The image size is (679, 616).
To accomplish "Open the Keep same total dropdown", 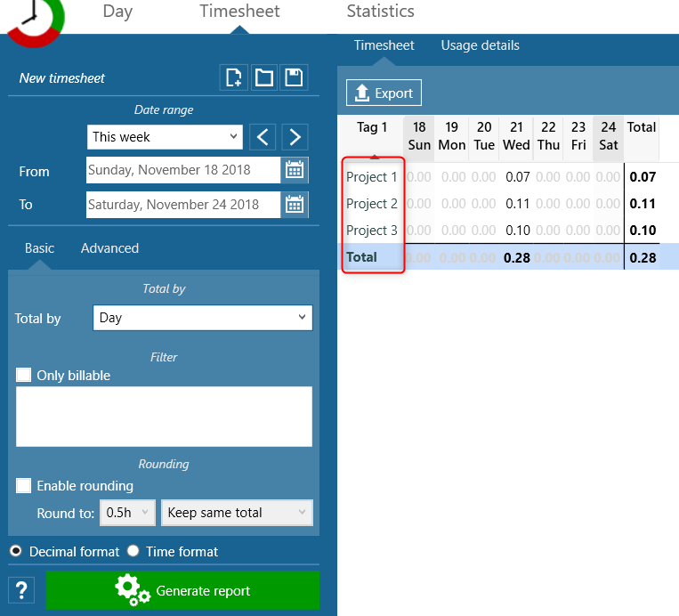I will [x=237, y=513].
